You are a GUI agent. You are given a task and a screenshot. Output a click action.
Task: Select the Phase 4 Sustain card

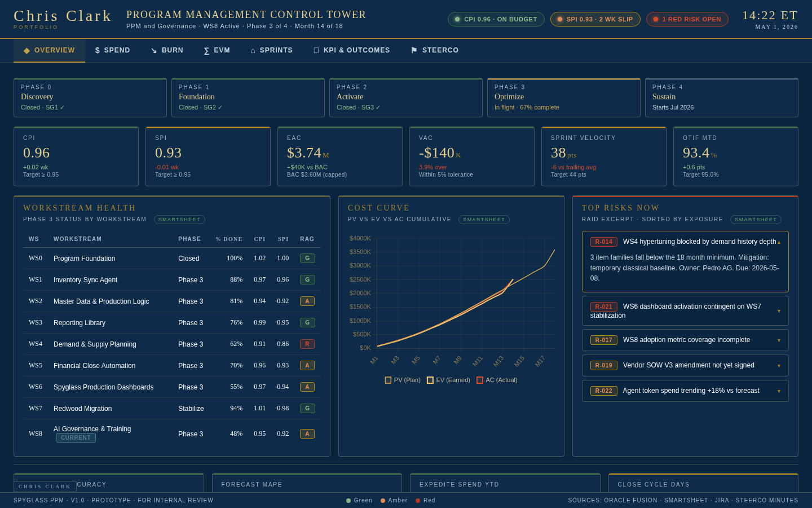[x=722, y=98]
